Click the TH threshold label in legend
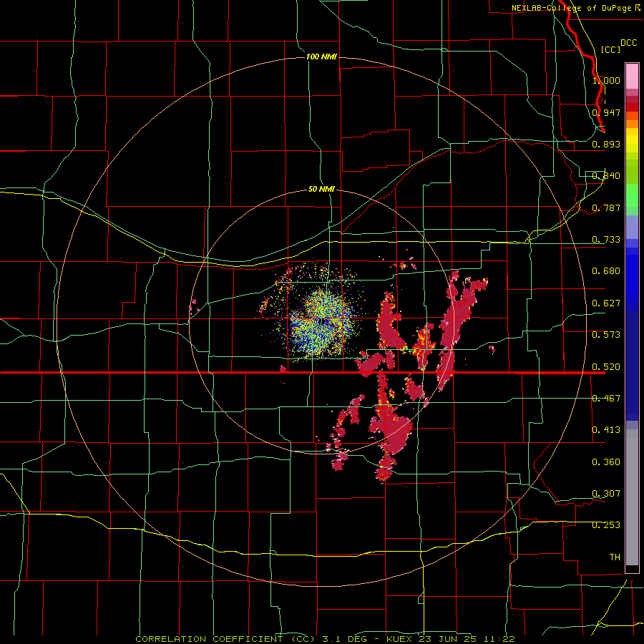This screenshot has height=644, width=644. click(x=615, y=557)
